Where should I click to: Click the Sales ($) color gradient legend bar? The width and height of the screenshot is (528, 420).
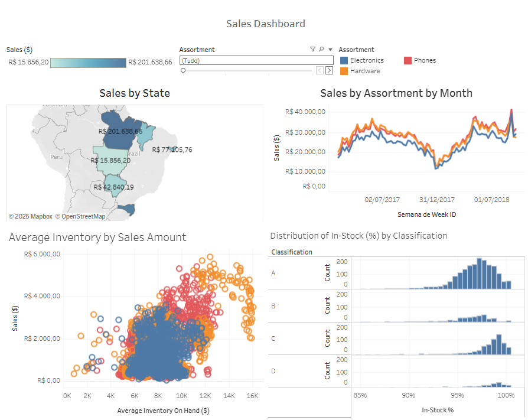tap(88, 62)
